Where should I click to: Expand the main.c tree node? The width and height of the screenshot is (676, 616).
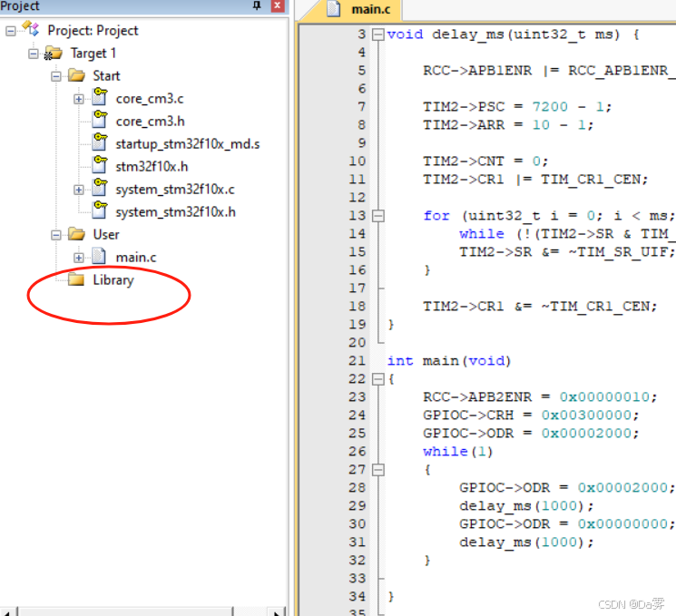[78, 258]
